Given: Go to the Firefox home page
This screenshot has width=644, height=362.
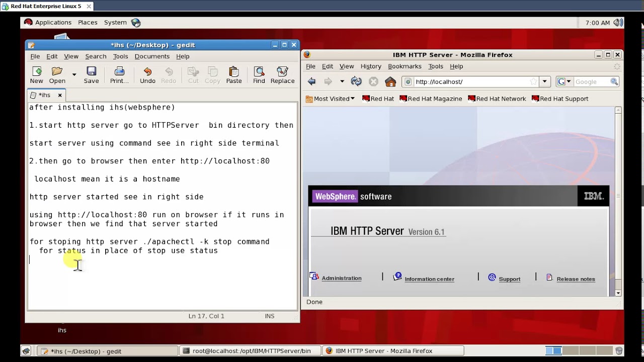Looking at the screenshot, I should 390,81.
